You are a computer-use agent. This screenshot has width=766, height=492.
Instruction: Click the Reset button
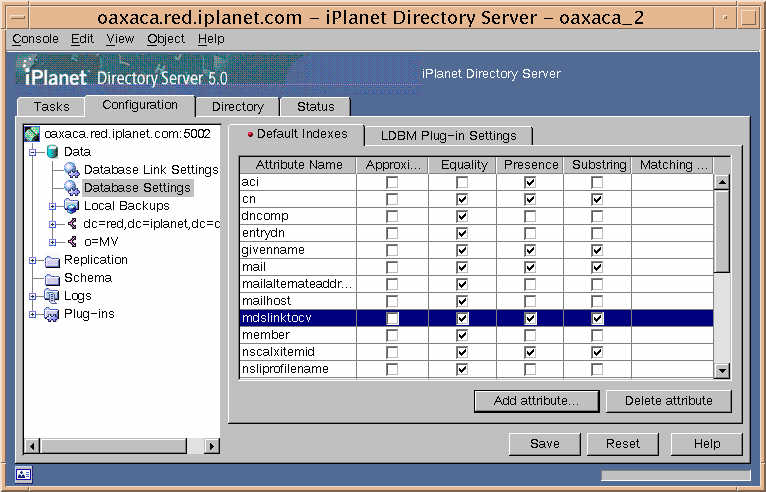[x=622, y=444]
